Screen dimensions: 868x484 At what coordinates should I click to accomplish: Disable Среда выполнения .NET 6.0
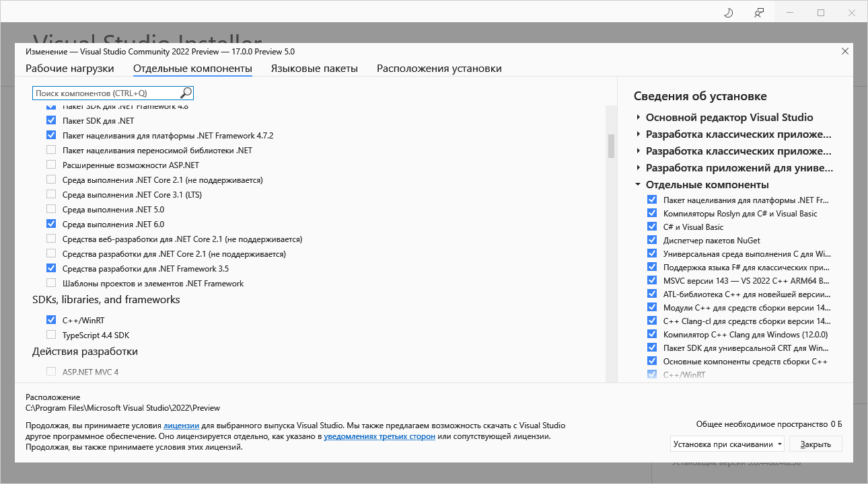pos(51,224)
